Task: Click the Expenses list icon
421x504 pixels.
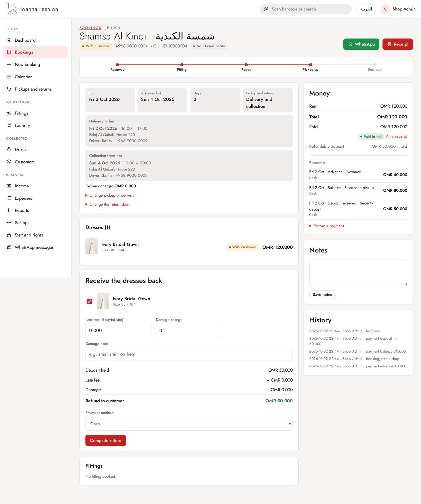Action: (9, 198)
